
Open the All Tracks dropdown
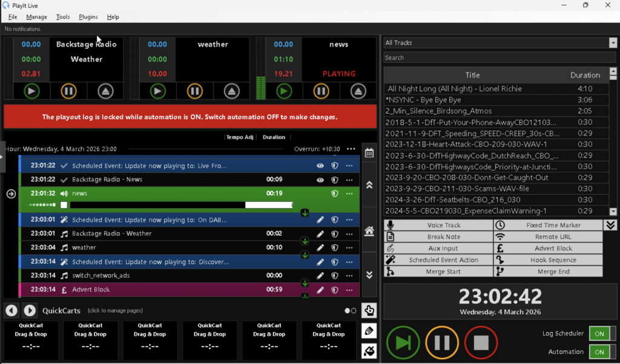(x=613, y=43)
